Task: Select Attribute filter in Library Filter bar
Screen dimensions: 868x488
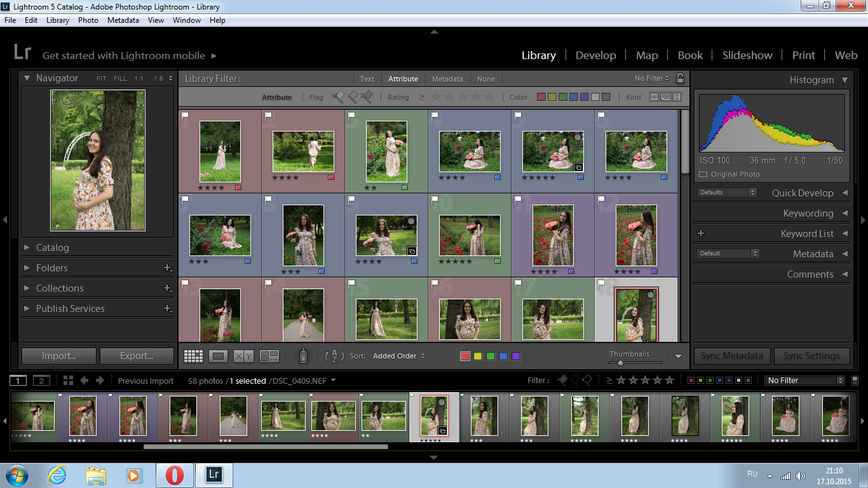Action: 403,79
